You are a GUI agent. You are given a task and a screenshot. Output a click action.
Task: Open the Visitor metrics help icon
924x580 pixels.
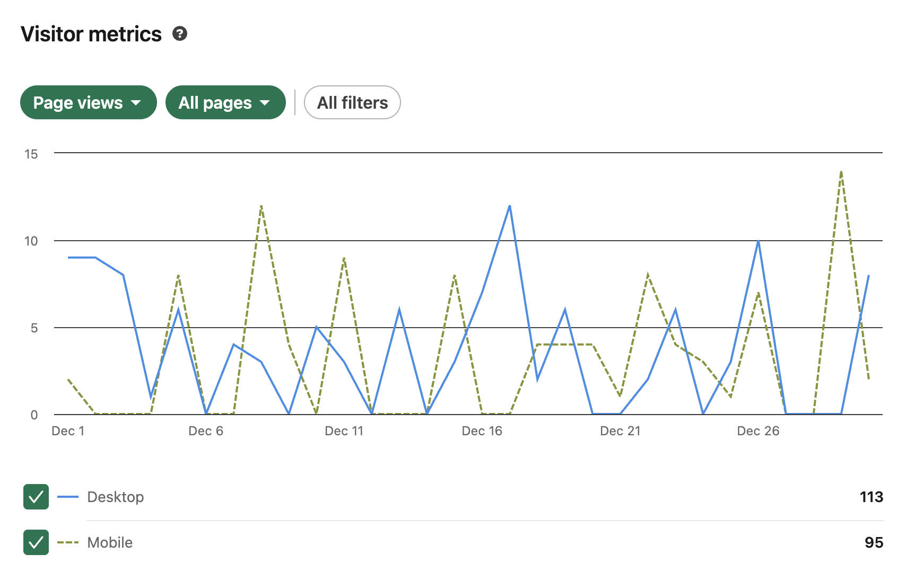tap(180, 34)
